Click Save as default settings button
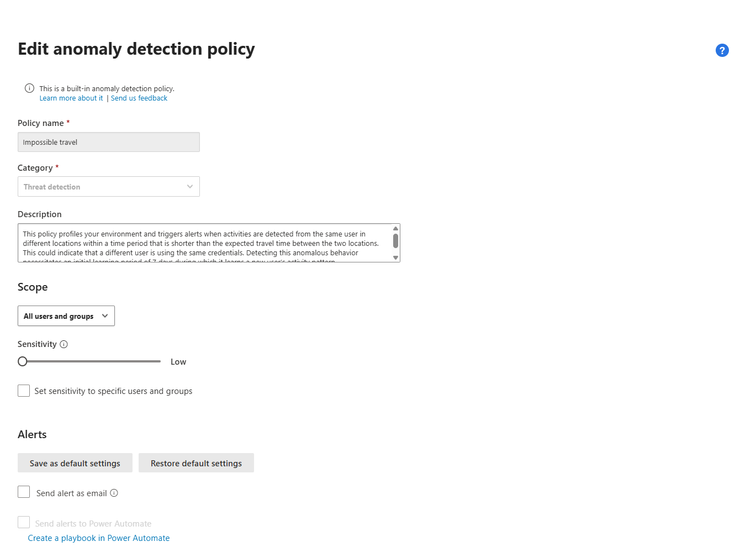This screenshot has width=756, height=547. [x=75, y=463]
